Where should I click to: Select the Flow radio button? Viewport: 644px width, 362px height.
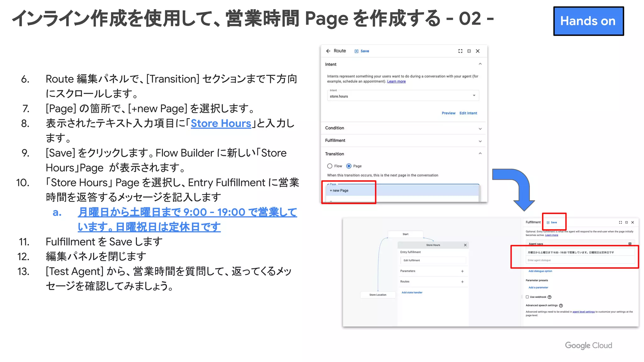coord(330,166)
